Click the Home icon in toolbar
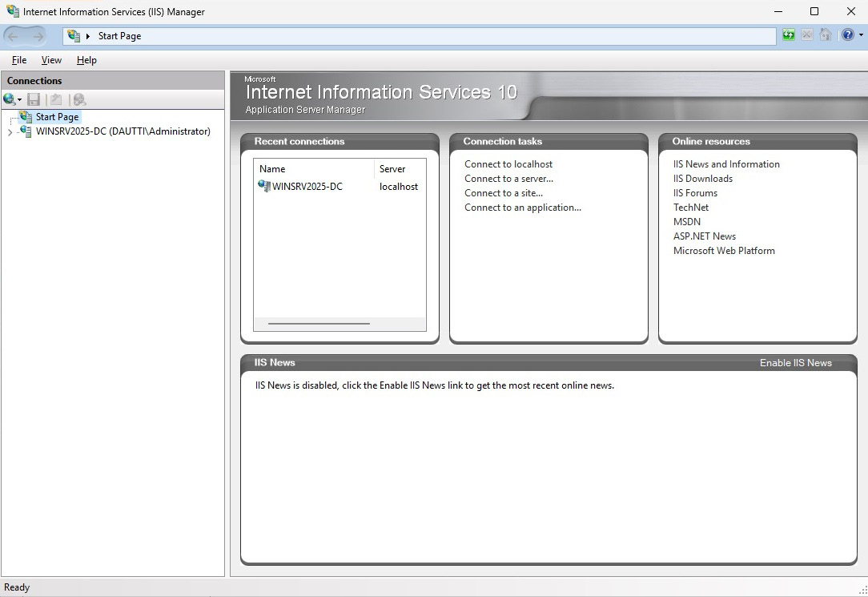868x597 pixels. 826,35
